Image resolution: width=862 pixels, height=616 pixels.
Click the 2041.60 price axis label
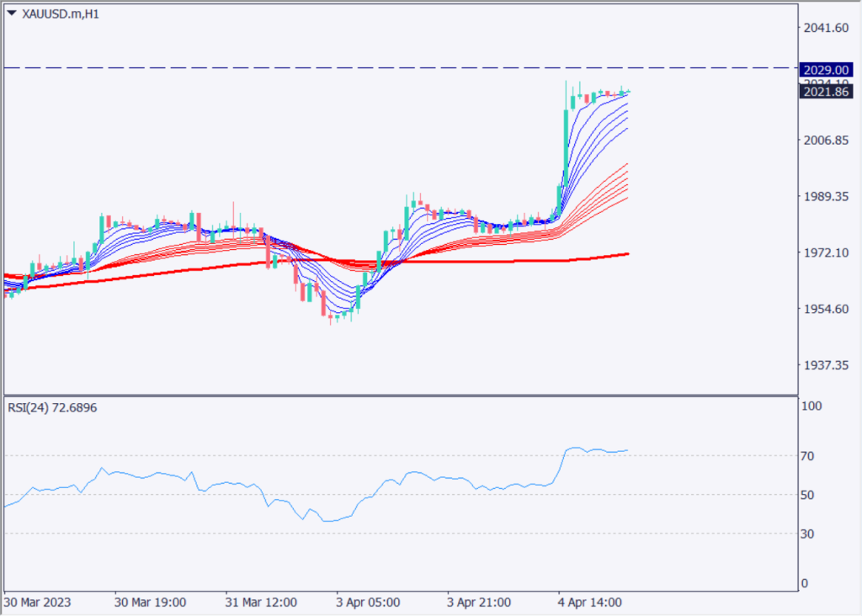(x=826, y=29)
